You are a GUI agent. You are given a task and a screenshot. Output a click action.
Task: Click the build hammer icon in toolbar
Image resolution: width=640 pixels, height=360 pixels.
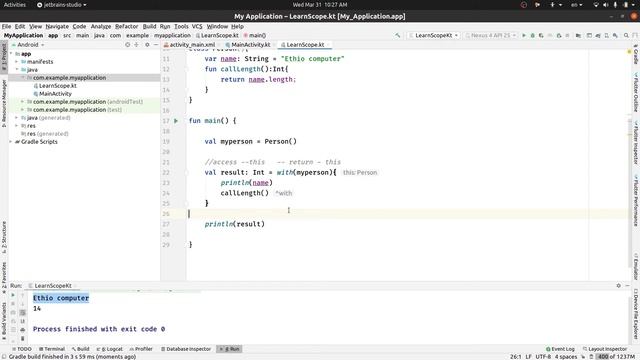(397, 36)
